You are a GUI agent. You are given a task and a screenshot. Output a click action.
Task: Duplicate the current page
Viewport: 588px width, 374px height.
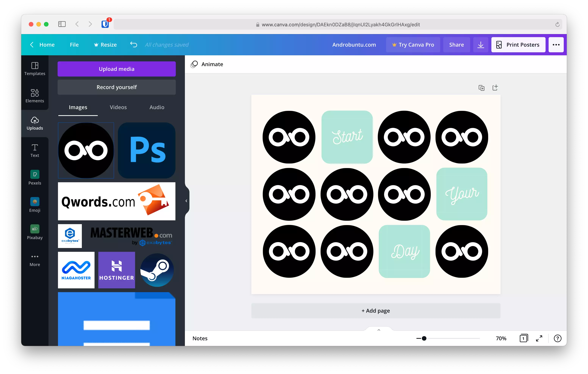pos(481,88)
